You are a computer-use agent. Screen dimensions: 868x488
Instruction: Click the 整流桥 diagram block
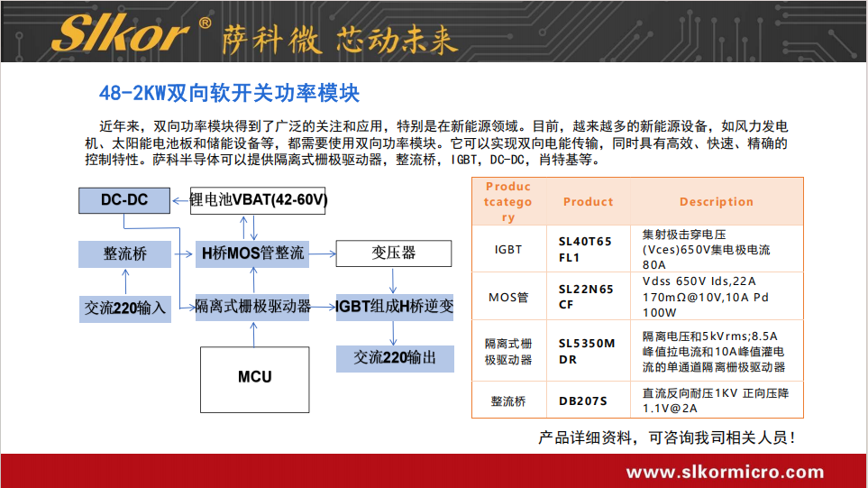[124, 253]
